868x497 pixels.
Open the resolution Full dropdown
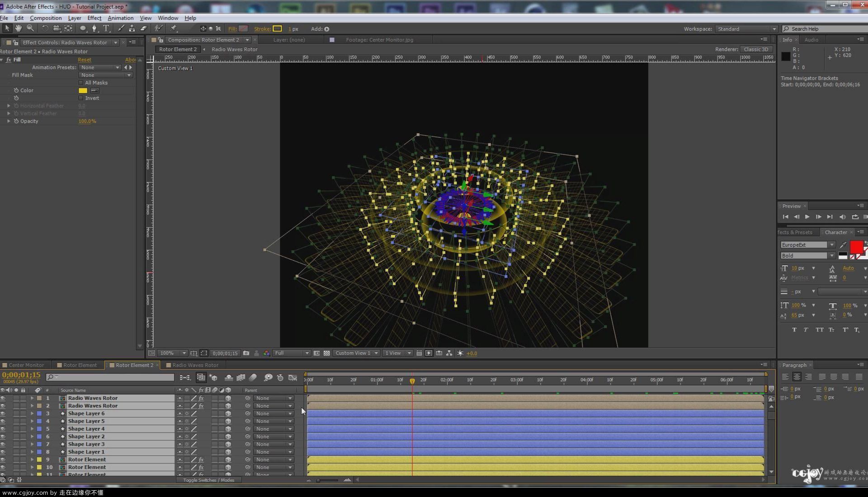click(x=292, y=353)
